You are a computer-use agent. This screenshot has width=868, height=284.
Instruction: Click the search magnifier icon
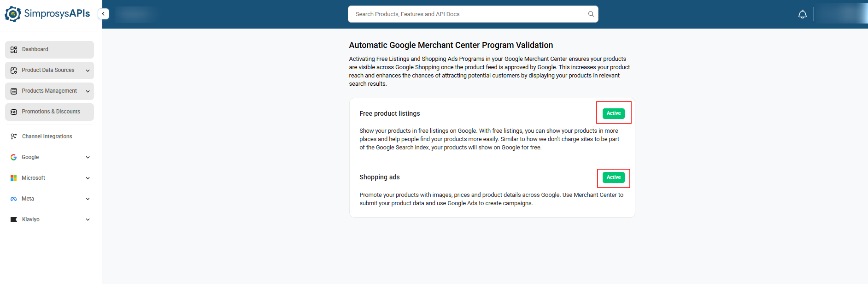point(591,14)
